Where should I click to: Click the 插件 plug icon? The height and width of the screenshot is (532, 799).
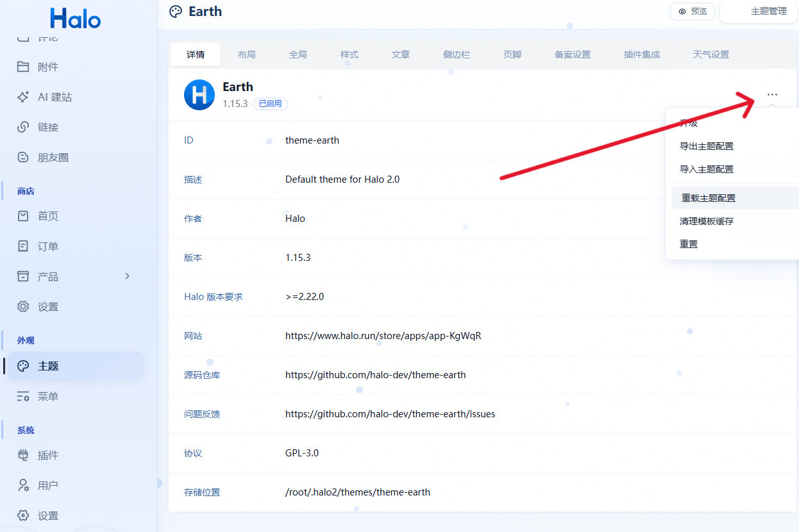tap(23, 455)
